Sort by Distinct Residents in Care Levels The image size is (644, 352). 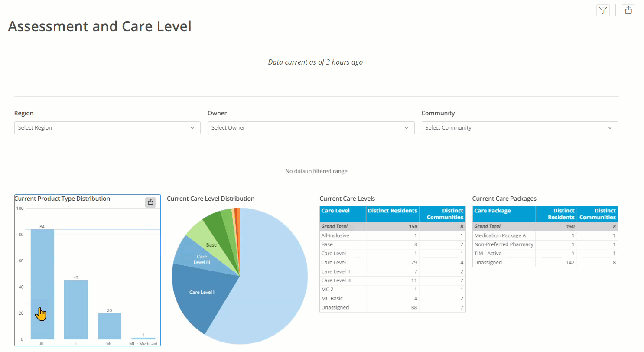[x=393, y=214]
